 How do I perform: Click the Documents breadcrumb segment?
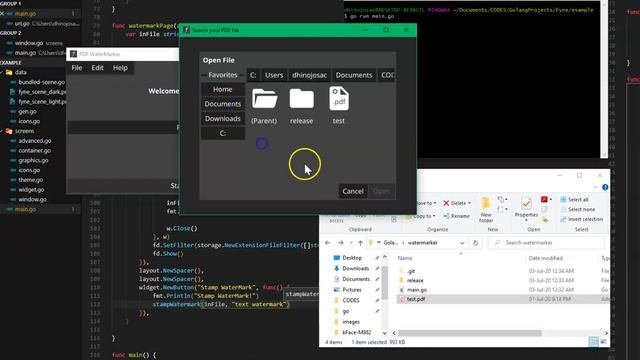(354, 75)
